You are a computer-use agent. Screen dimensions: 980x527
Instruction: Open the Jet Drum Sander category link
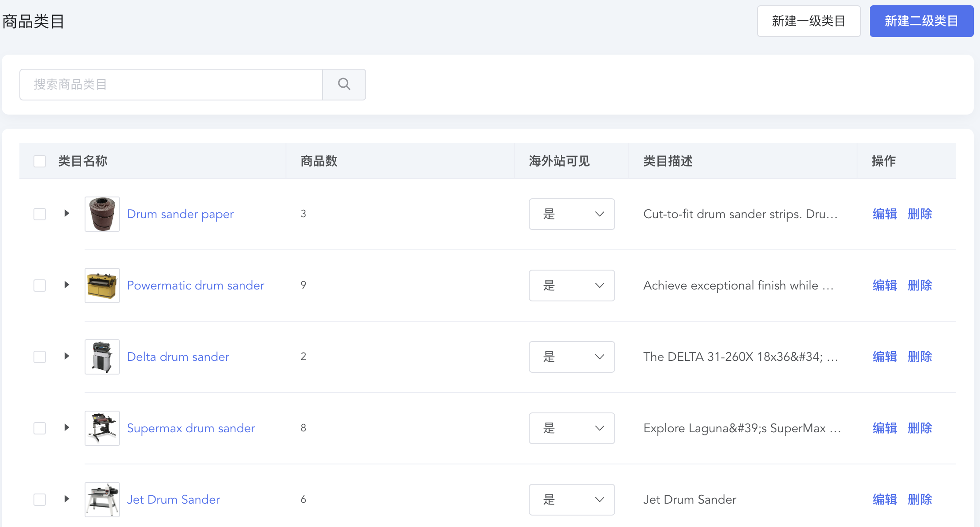(x=173, y=500)
